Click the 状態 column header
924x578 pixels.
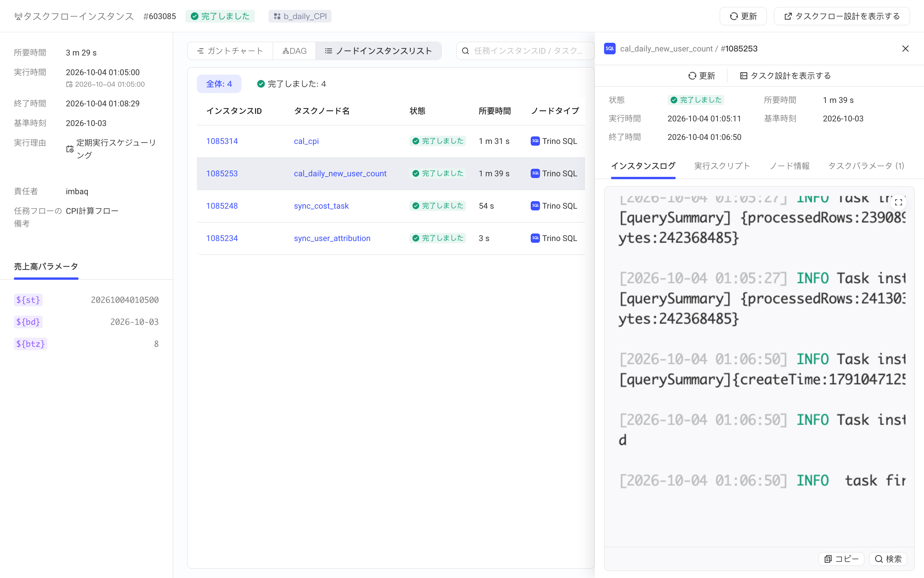pyautogui.click(x=417, y=111)
